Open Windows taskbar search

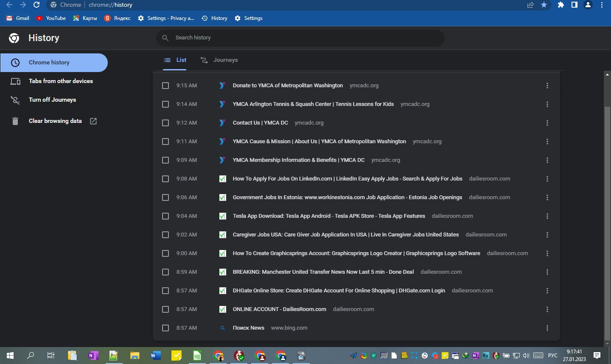point(31,356)
